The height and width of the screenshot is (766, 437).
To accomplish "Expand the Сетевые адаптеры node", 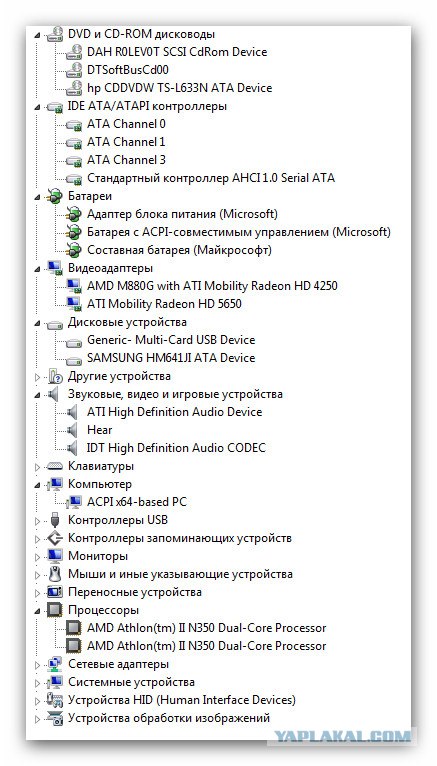I will pos(38,665).
